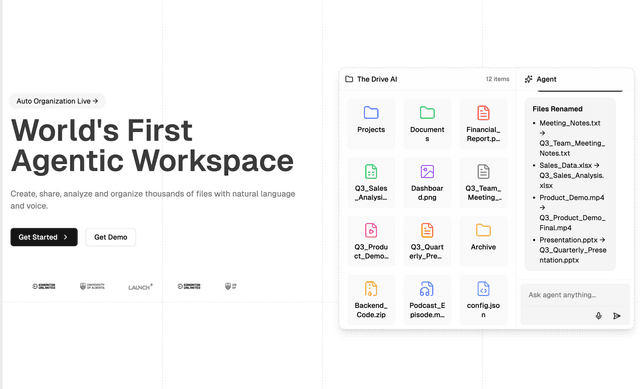Open the Auto Organization Live announcement badge
Viewport: 640px width, 389px height.
[57, 101]
